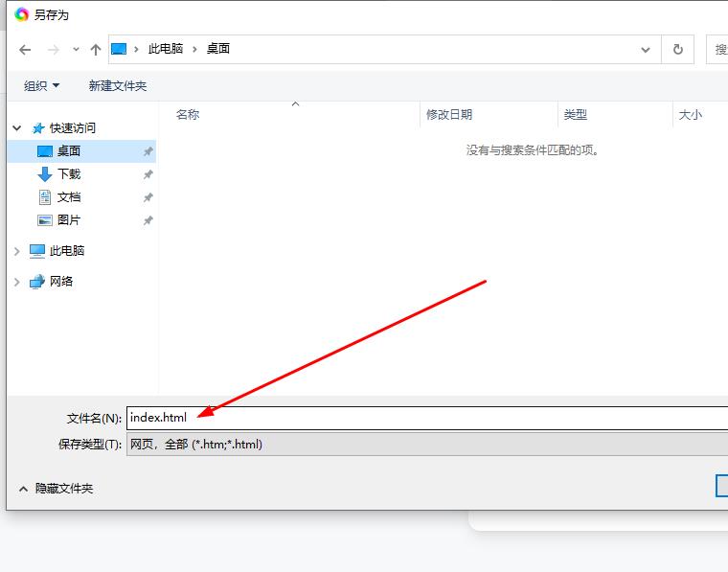This screenshot has height=572, width=728.
Task: Go up one folder level
Action: (x=96, y=49)
